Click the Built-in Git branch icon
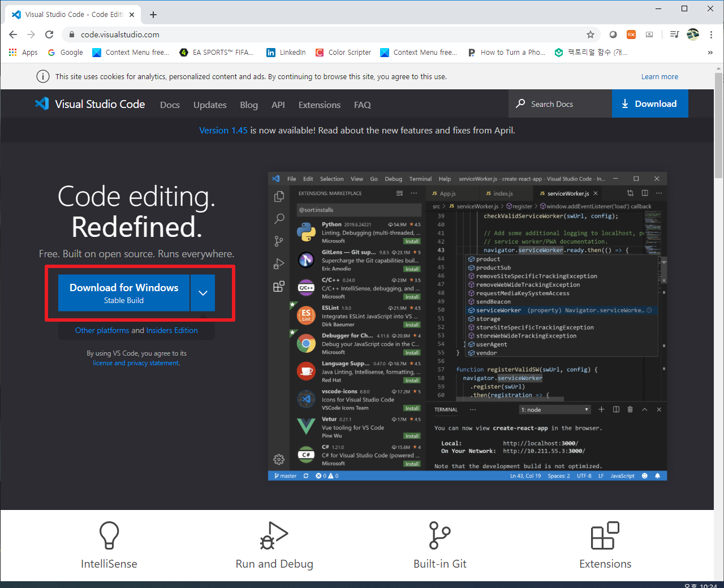The width and height of the screenshot is (724, 588). point(439,535)
